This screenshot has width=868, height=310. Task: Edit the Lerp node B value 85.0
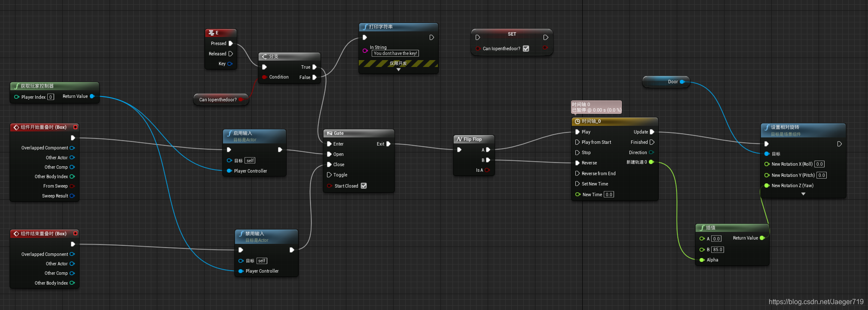point(718,249)
